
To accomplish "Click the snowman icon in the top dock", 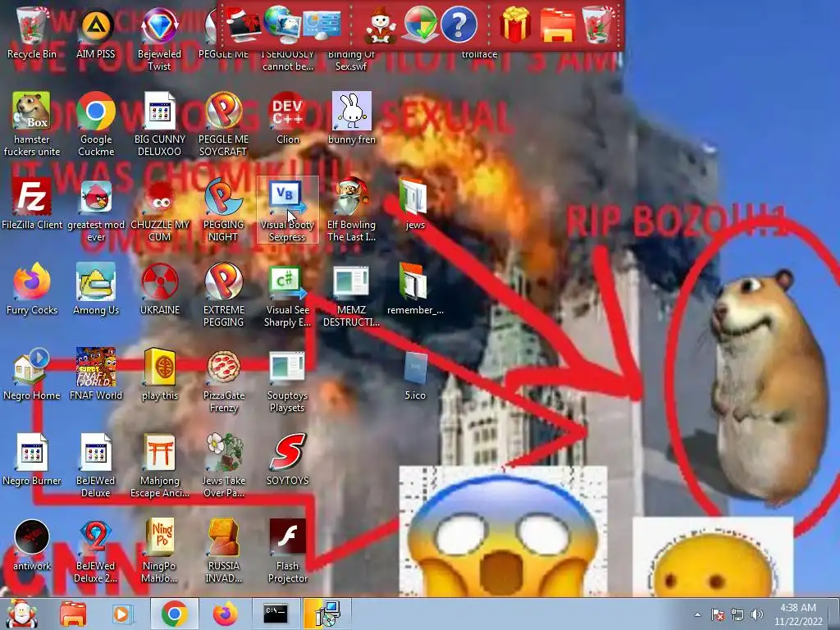I will pos(380,25).
